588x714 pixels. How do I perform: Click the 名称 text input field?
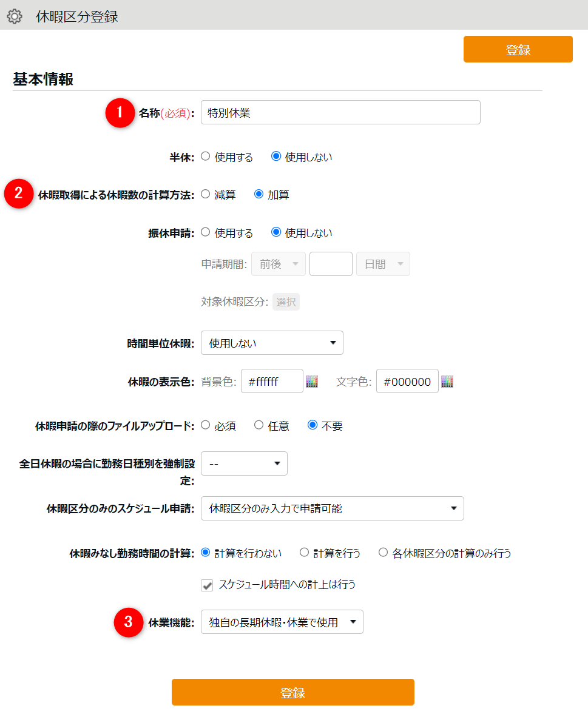pyautogui.click(x=340, y=112)
